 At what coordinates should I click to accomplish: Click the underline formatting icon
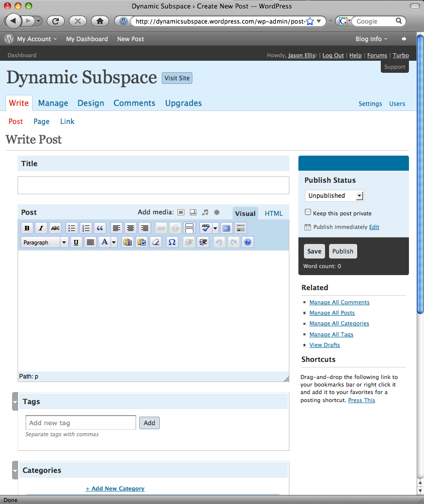coord(76,242)
